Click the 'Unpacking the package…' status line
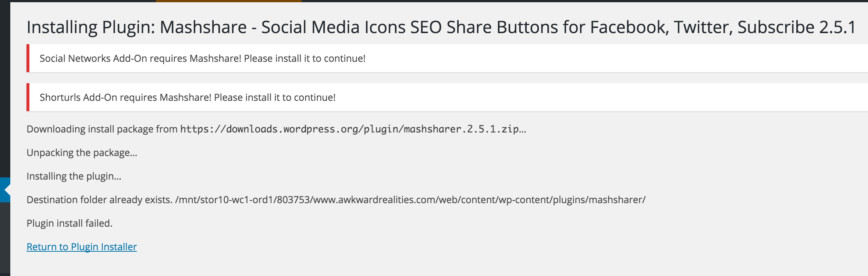Viewport: 868px width, 276px height. [82, 153]
